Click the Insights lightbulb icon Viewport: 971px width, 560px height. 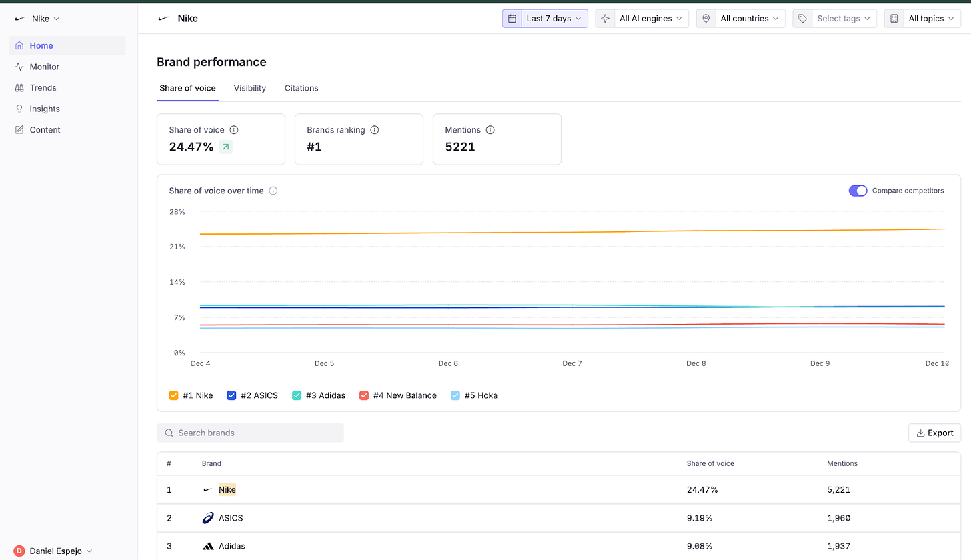tap(19, 109)
